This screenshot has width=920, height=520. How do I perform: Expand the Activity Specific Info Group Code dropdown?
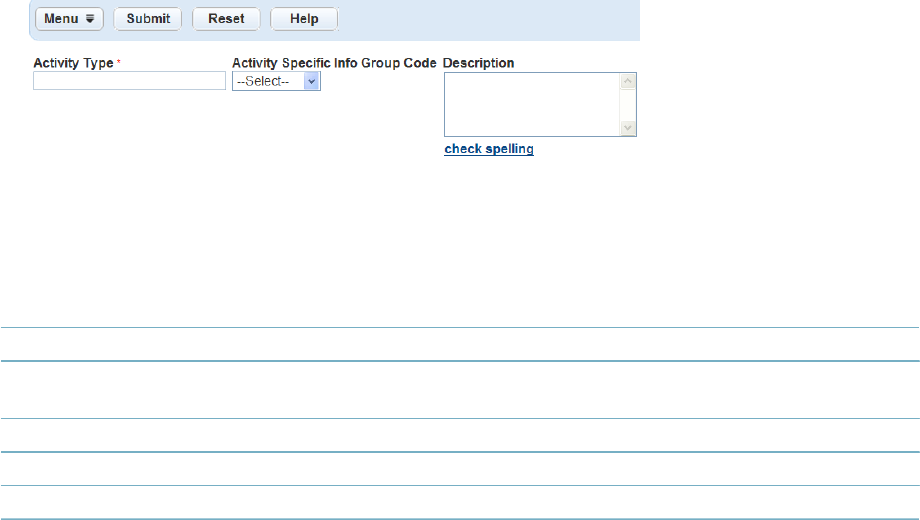pos(276,81)
